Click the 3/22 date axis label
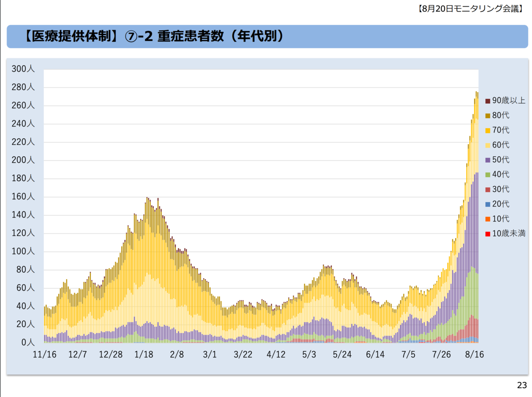This screenshot has width=532, height=397. coord(243,355)
